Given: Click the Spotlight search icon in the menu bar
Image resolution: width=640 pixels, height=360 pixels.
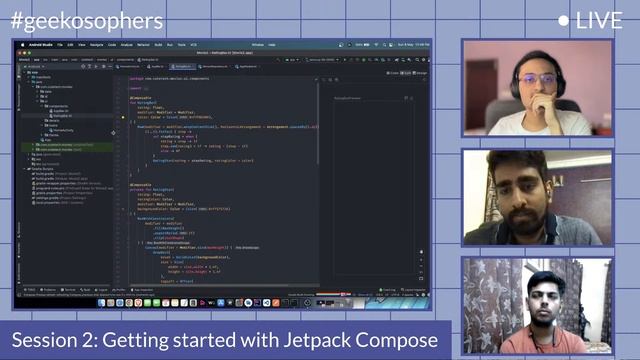Looking at the screenshot, I should (384, 45).
